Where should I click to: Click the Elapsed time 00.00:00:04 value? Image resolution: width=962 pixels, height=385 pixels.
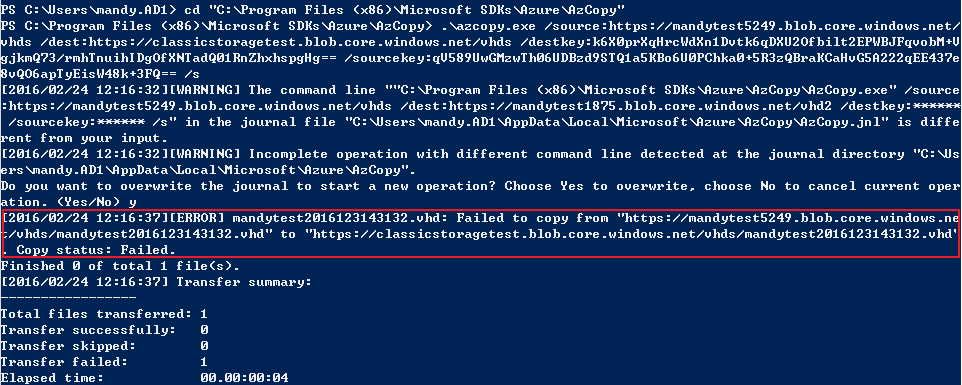244,378
